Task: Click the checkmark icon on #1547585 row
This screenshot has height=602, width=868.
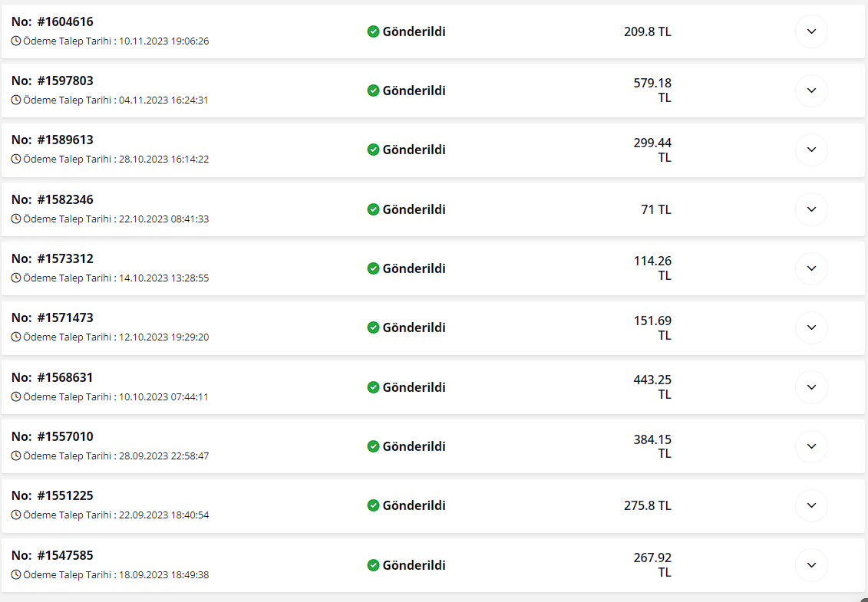Action: (x=373, y=565)
